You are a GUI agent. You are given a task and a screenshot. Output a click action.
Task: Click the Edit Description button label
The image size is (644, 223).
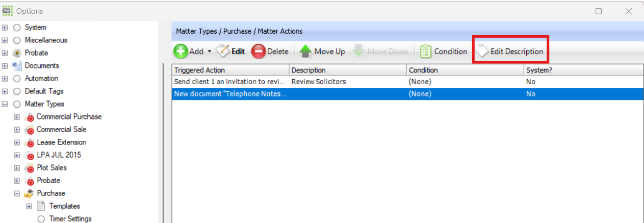point(517,52)
